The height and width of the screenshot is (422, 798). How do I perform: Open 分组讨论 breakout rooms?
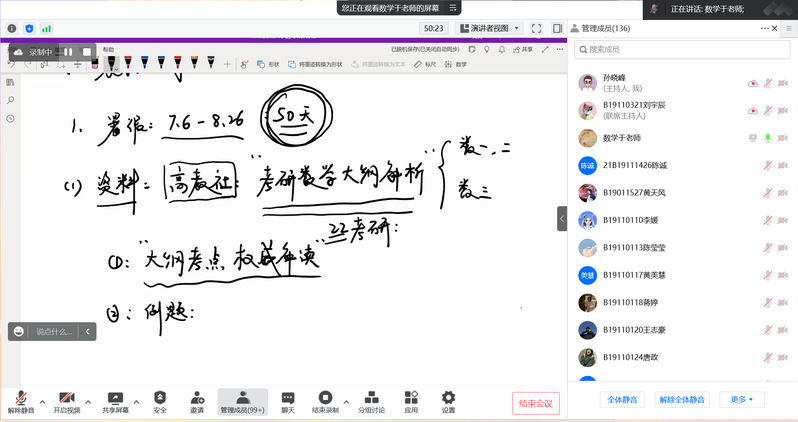pyautogui.click(x=369, y=398)
